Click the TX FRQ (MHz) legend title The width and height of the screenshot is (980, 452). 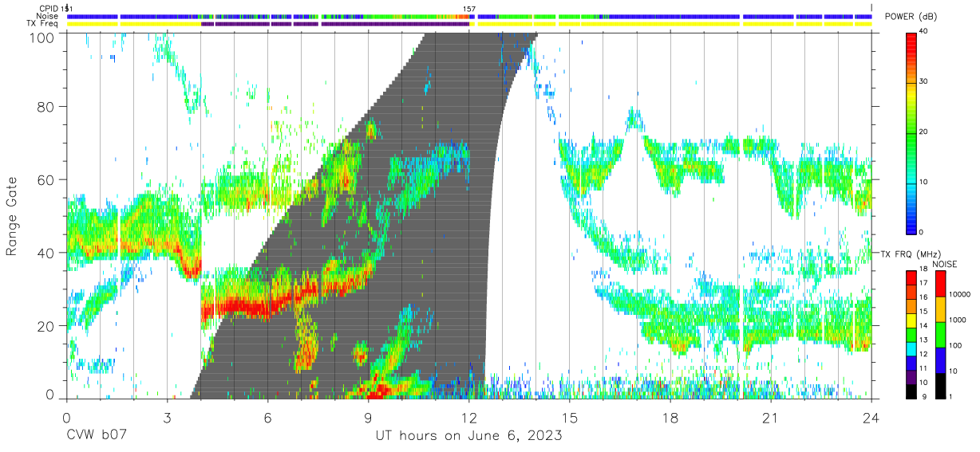[x=910, y=254]
